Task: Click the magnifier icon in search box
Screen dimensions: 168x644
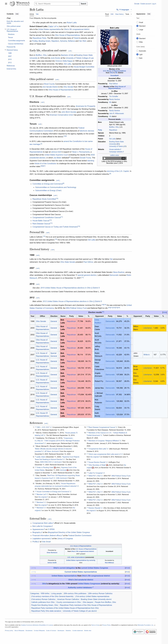Action: [36, 4]
